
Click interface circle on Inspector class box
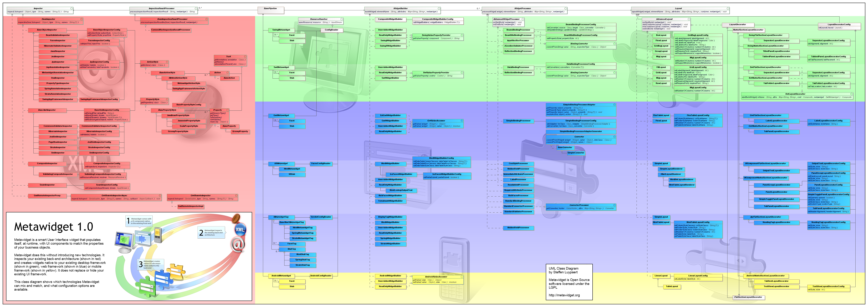72,8
